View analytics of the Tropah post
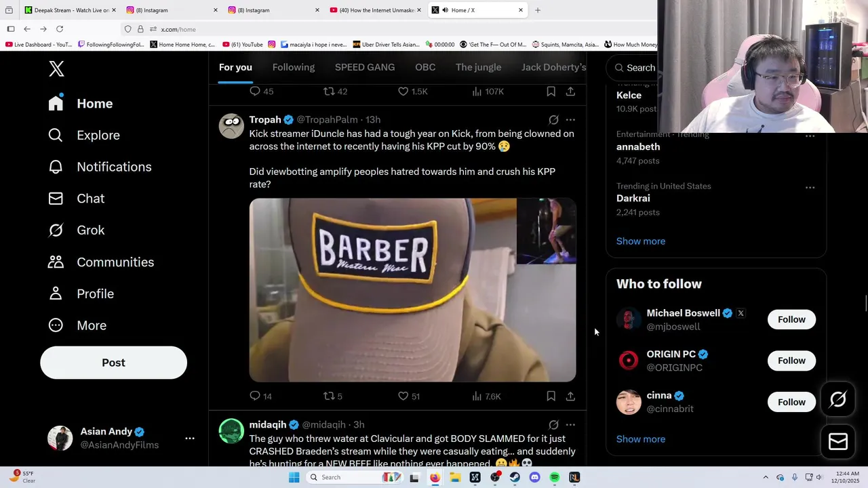Screen dimensions: 868x488 point(486,396)
